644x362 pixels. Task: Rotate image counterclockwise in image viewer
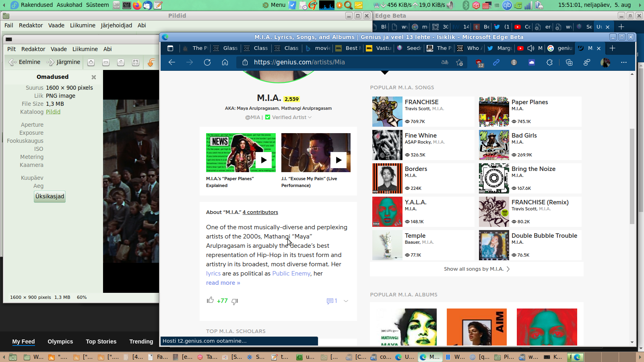click(151, 62)
